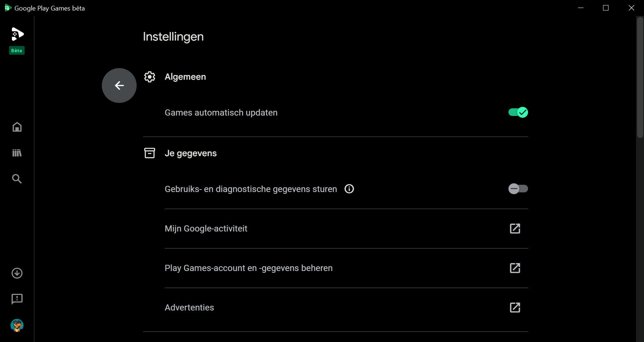Click the Bèta badge in sidebar

pos(17,51)
